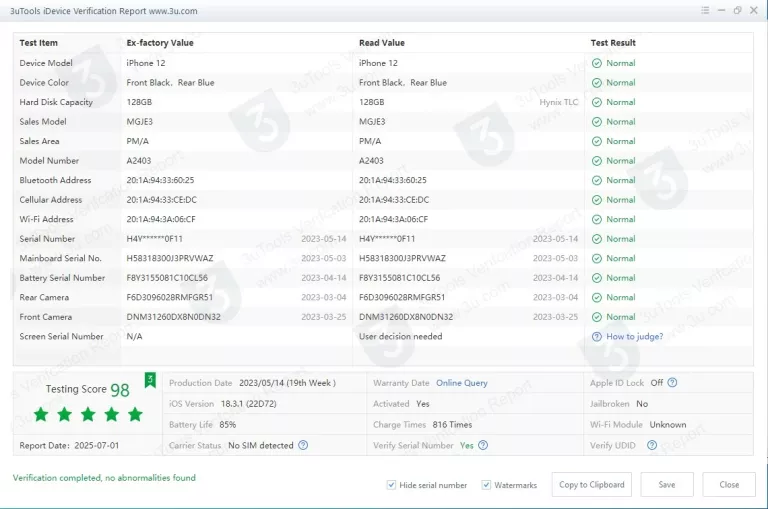This screenshot has height=509, width=768.
Task: Click Normal check icon in Sales Area row
Action: point(597,142)
